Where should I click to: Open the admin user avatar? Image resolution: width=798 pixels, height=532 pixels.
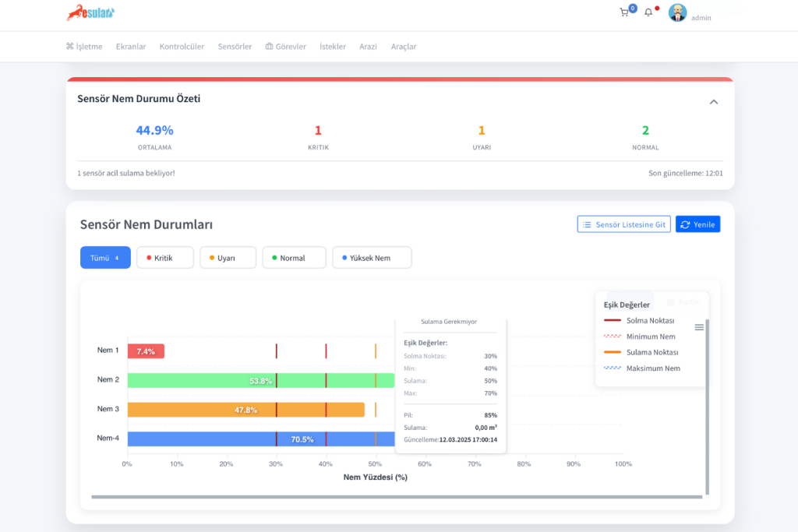(x=677, y=12)
